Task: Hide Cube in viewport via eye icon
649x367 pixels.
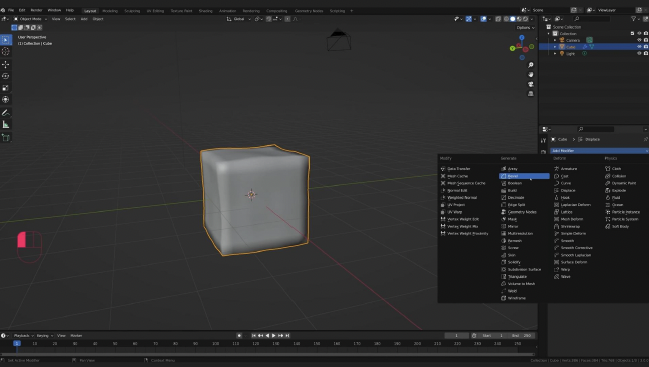Action: click(x=639, y=47)
